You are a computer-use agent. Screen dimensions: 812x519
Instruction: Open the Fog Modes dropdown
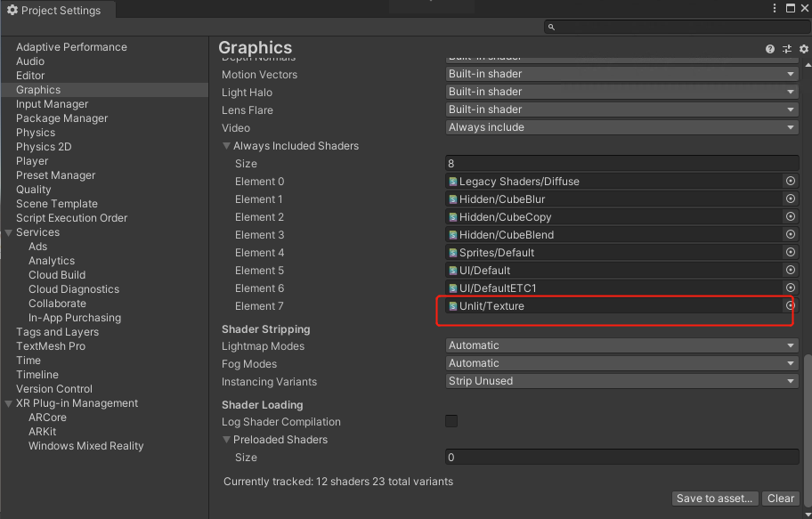(621, 363)
